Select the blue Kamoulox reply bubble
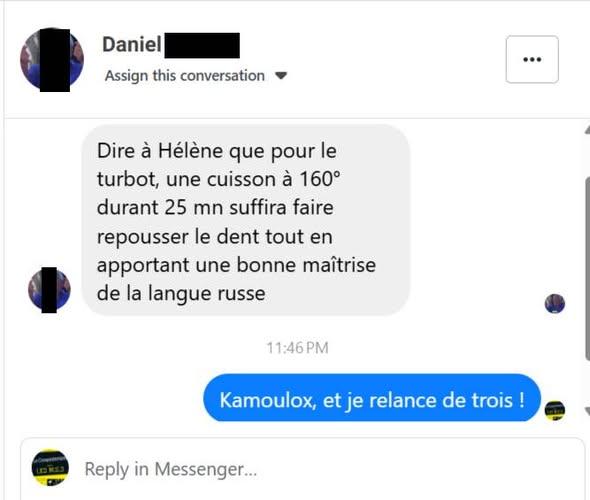Viewport: 590px width, 500px height. pos(372,398)
